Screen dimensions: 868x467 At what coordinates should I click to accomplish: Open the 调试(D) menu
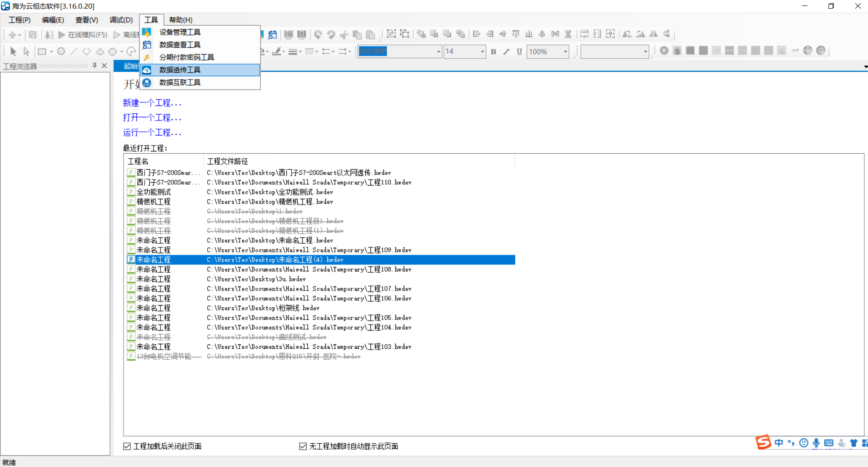121,20
